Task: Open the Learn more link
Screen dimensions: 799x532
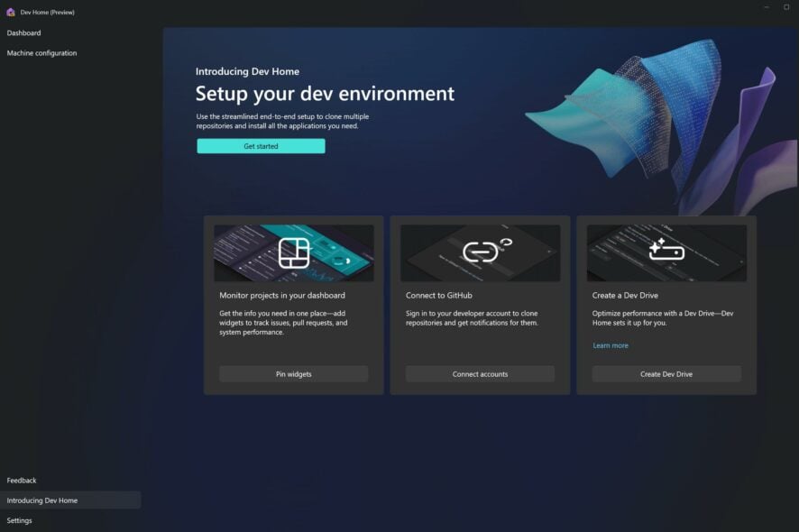Action: click(x=609, y=345)
